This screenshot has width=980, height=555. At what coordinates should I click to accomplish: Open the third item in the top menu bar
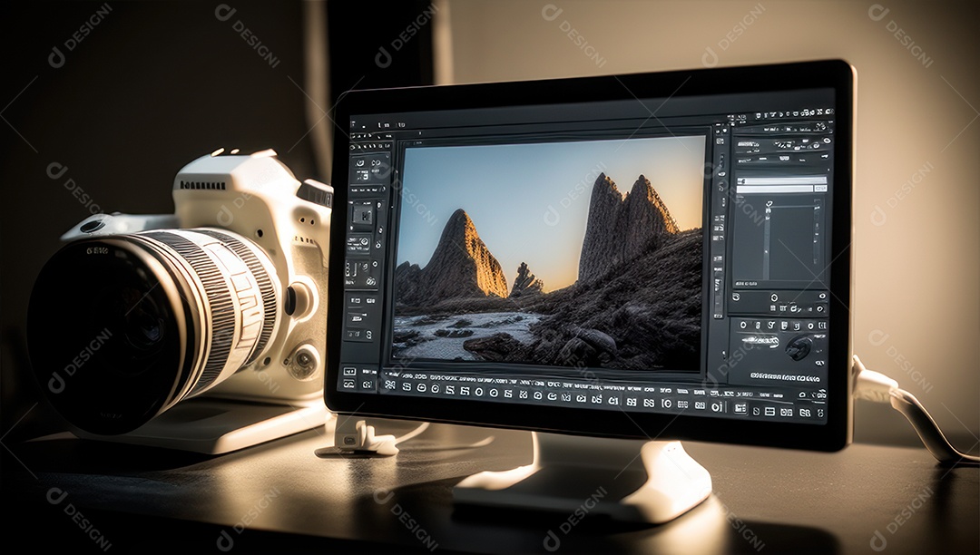(401, 124)
